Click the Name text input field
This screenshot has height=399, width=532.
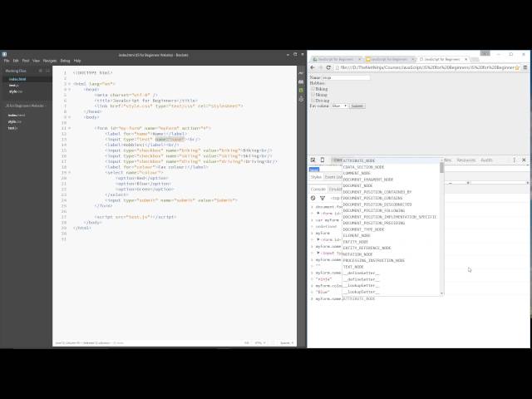pos(346,77)
